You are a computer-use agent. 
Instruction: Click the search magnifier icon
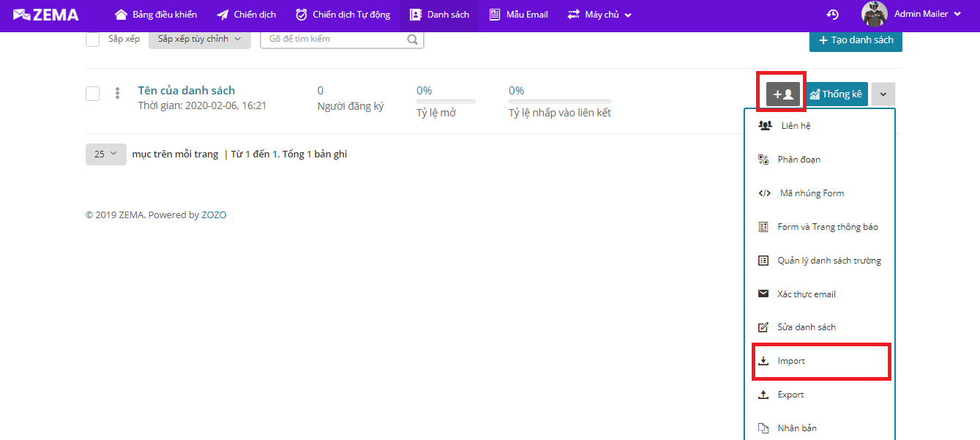413,40
